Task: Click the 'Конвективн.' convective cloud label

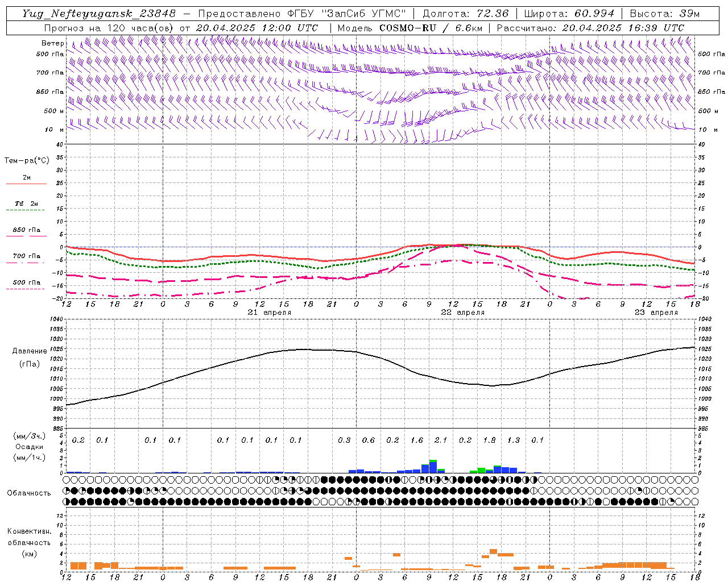Action: tap(29, 531)
